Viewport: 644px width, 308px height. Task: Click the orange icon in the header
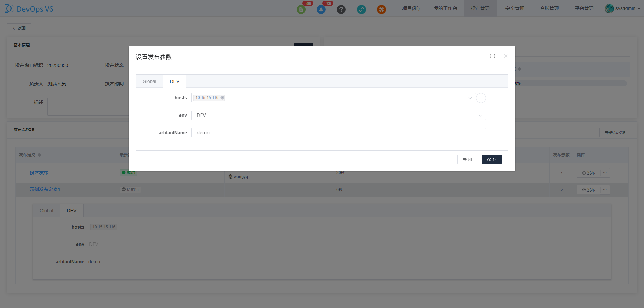(381, 9)
